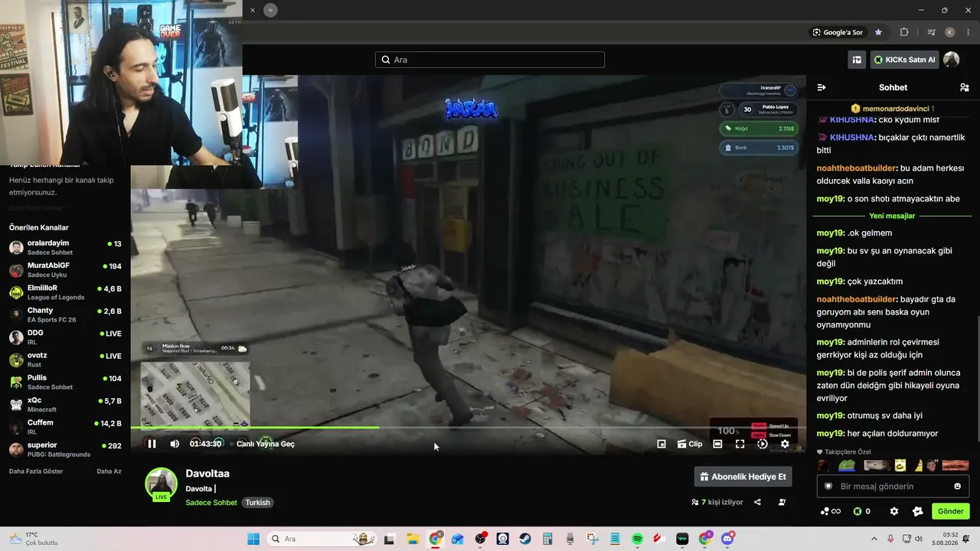Viewport: 980px width, 551px height.
Task: Insert the Pepe frog emote
Action: [x=846, y=465]
